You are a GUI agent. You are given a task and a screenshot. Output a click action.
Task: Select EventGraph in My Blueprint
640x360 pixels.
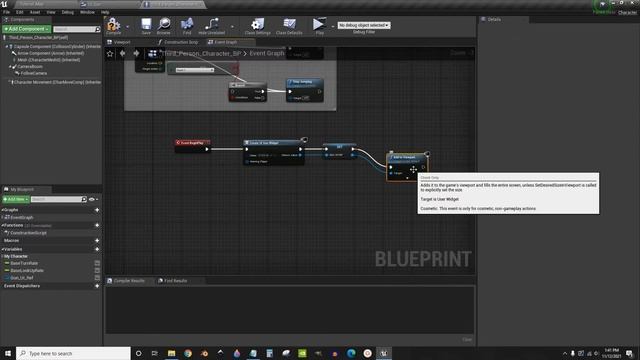[19, 218]
